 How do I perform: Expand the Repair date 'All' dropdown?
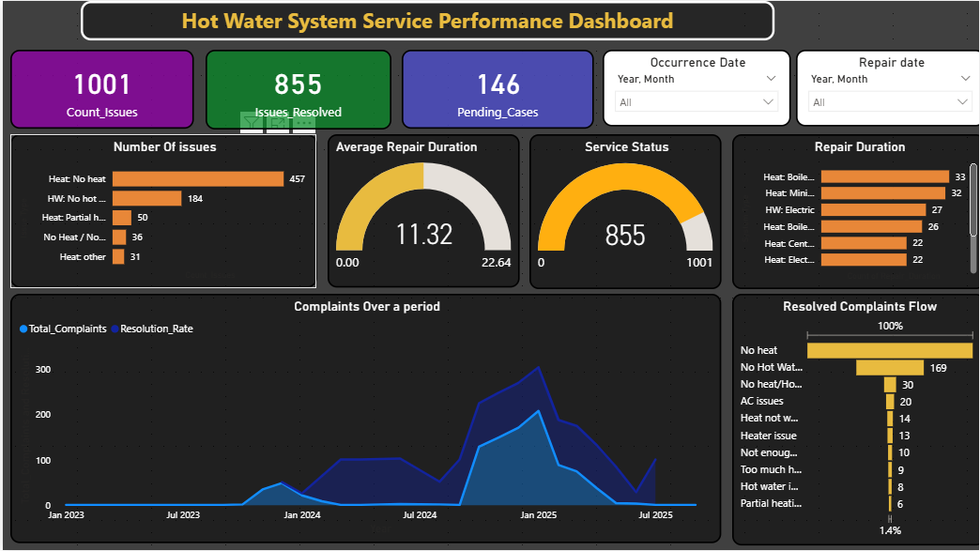tap(890, 101)
